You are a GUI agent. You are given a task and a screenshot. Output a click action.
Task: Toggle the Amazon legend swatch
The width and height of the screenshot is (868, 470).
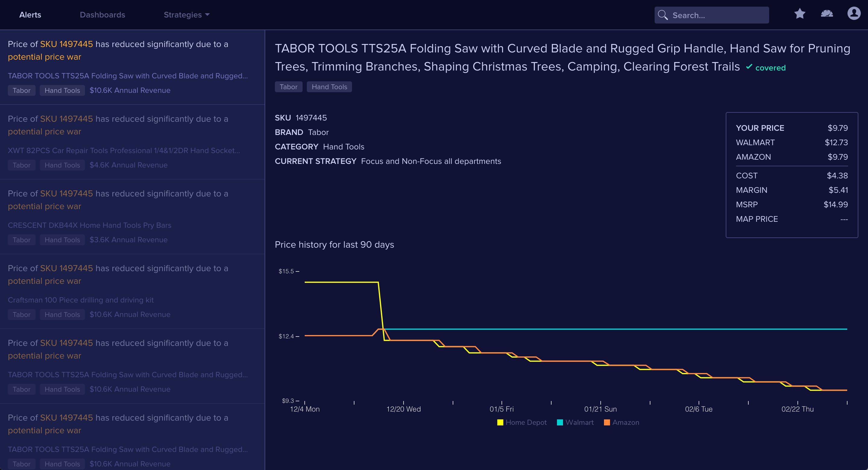[x=607, y=422]
